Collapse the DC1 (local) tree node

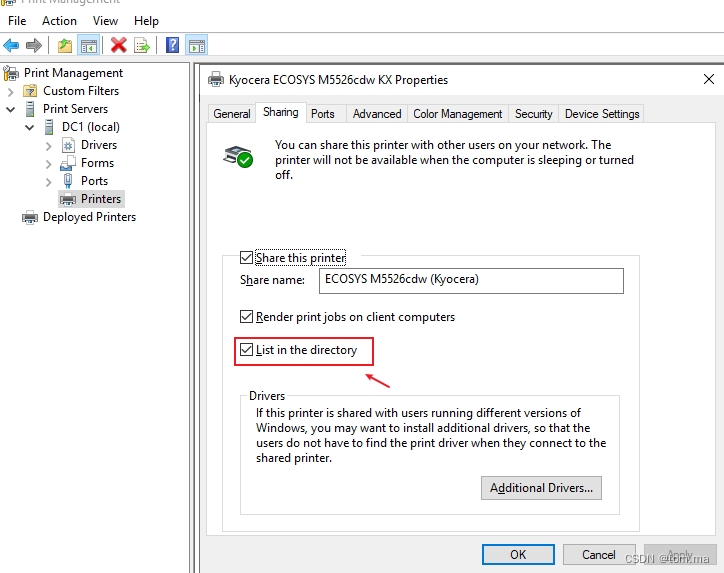(x=30, y=127)
